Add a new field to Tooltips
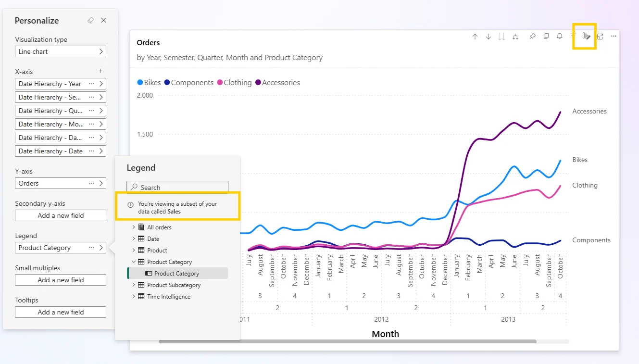Screen dimensions: 639x364 (x=61, y=312)
